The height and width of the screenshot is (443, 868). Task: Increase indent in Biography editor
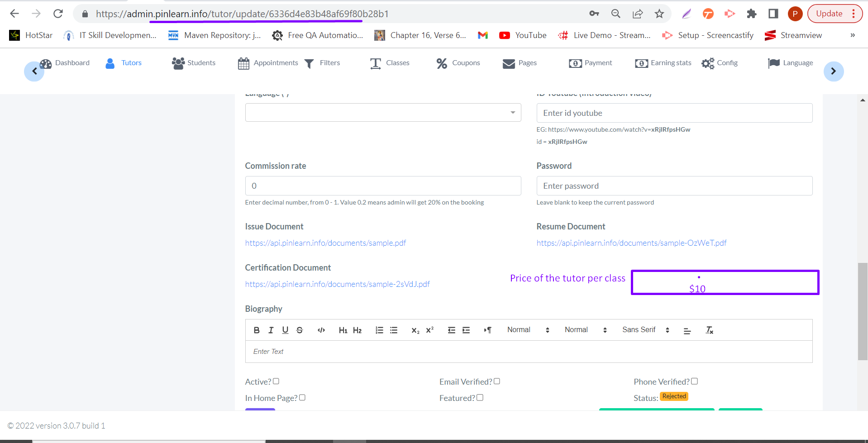[x=466, y=330]
